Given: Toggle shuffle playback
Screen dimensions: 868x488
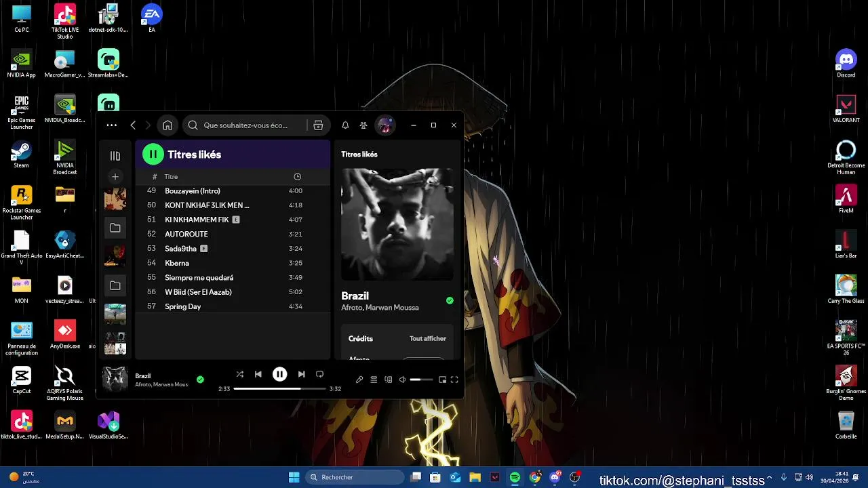Looking at the screenshot, I should click(239, 374).
